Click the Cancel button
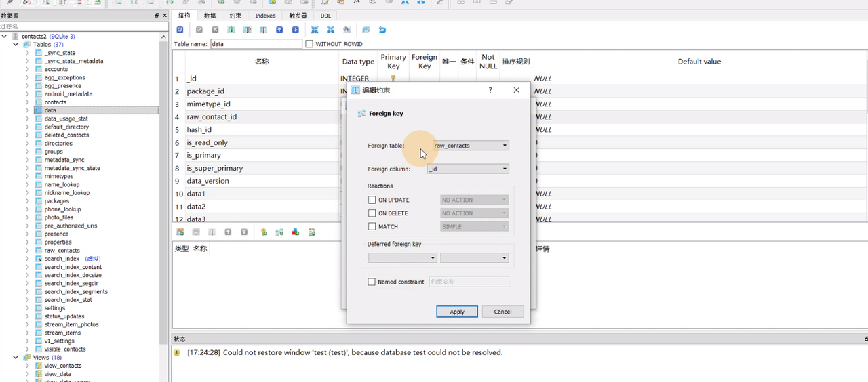The width and height of the screenshot is (868, 382). click(502, 312)
